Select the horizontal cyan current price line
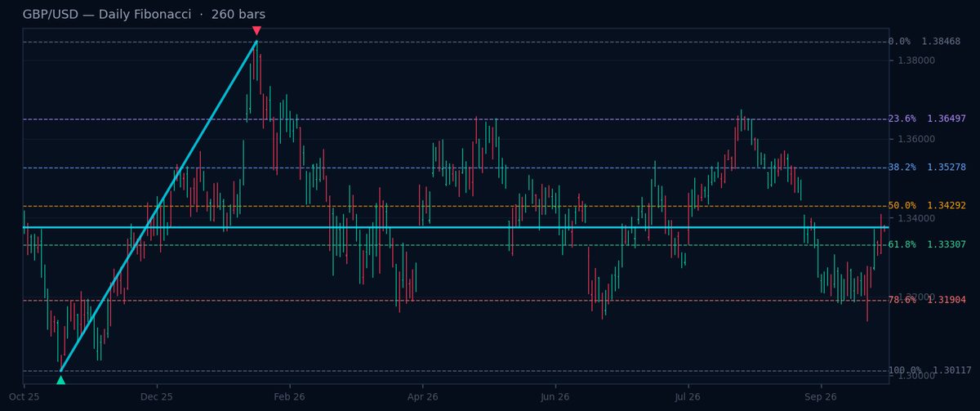The width and height of the screenshot is (980, 411). (456, 227)
